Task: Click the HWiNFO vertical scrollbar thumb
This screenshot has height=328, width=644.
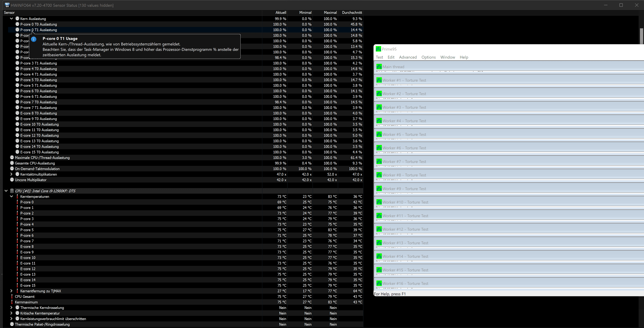Action: [641, 36]
